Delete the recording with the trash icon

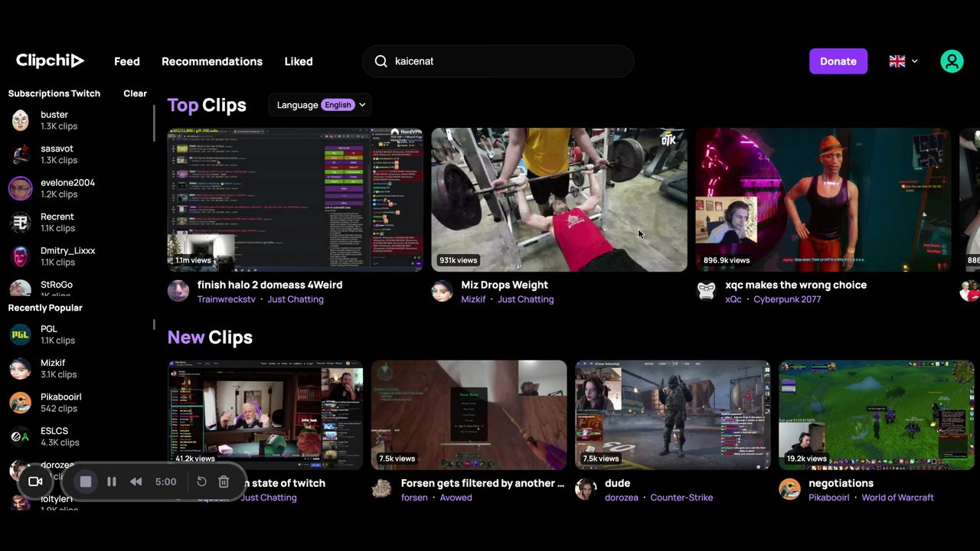[224, 481]
